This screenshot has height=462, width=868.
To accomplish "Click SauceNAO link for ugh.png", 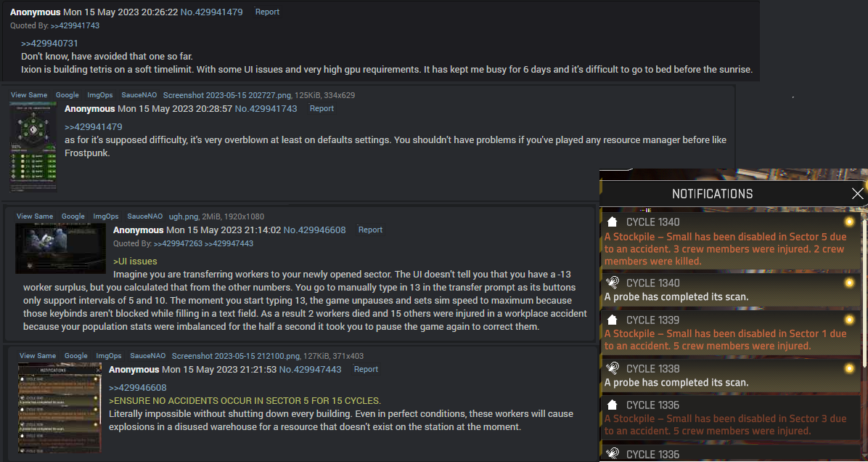I will (x=145, y=216).
